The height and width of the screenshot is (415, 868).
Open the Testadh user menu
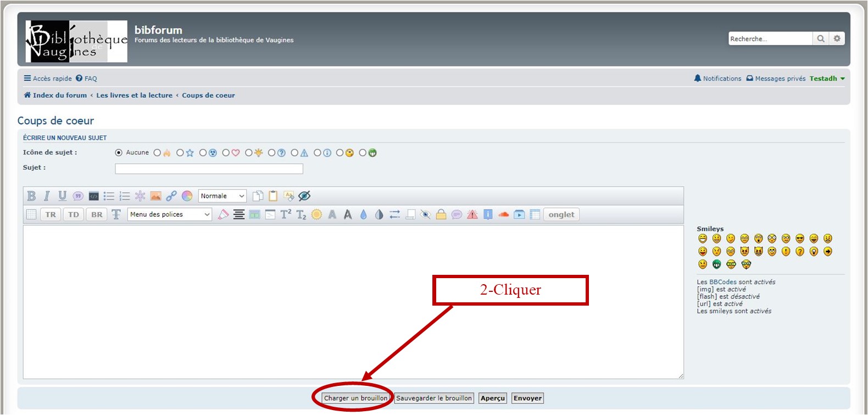coord(827,79)
